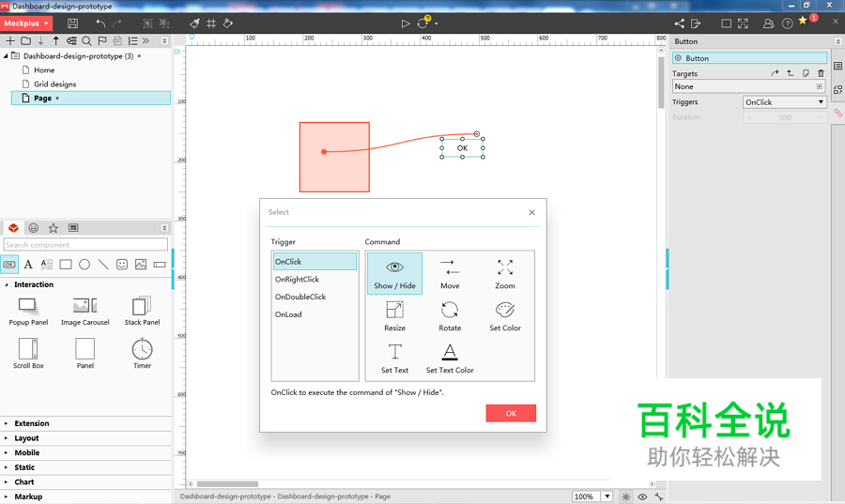Collapse the Dashboard-design-prototype project tree

coord(7,56)
